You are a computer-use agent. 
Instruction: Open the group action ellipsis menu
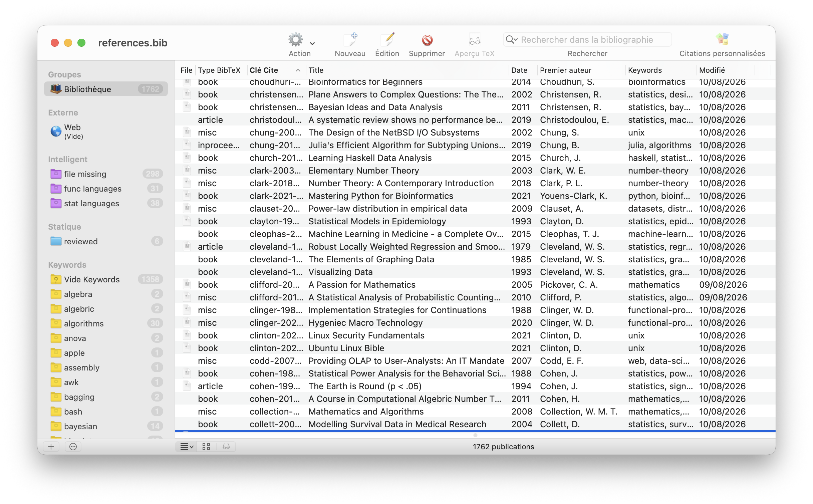click(x=73, y=447)
